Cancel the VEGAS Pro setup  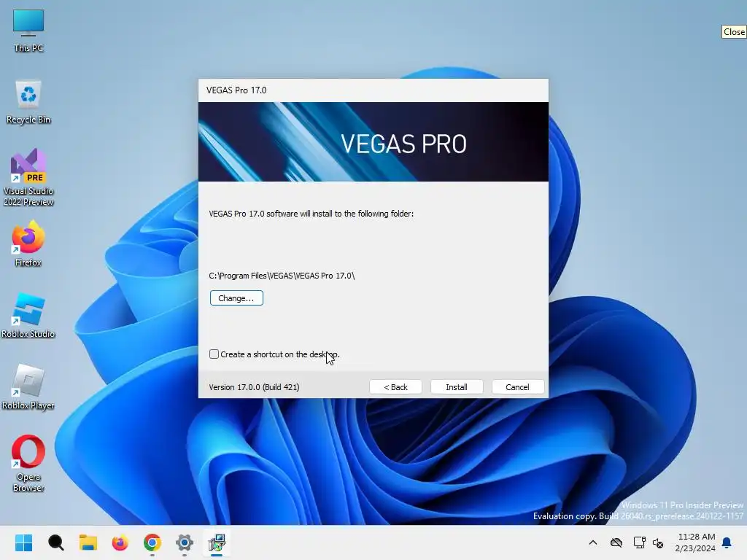point(517,387)
